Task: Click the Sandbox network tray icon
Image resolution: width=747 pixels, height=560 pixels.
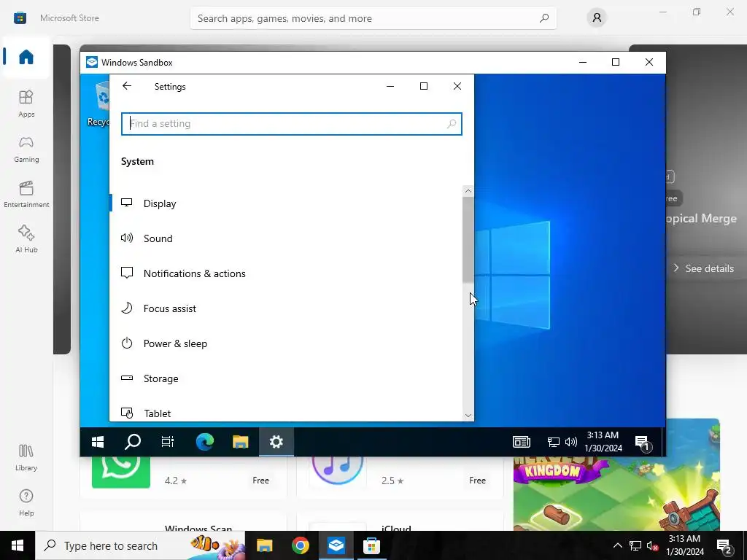Action: click(553, 442)
